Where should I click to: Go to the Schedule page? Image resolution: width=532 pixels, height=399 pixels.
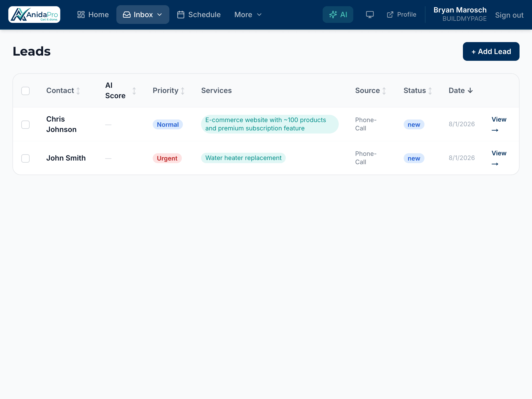pyautogui.click(x=199, y=15)
